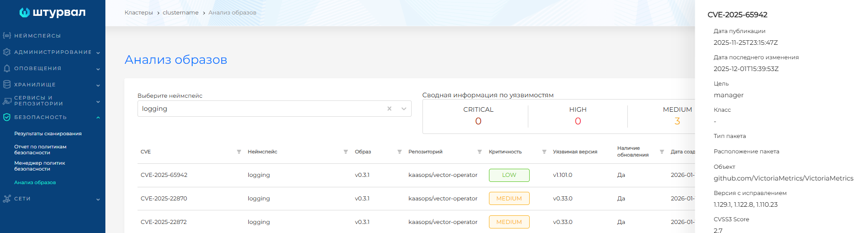Click Уязвимая версия column header
The height and width of the screenshot is (233, 868).
(x=575, y=152)
